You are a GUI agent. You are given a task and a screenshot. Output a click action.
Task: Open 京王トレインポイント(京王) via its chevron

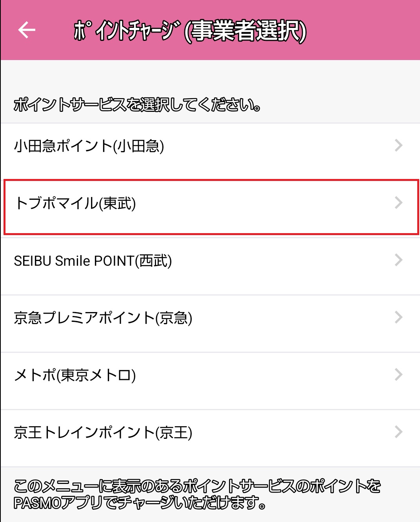pyautogui.click(x=398, y=432)
